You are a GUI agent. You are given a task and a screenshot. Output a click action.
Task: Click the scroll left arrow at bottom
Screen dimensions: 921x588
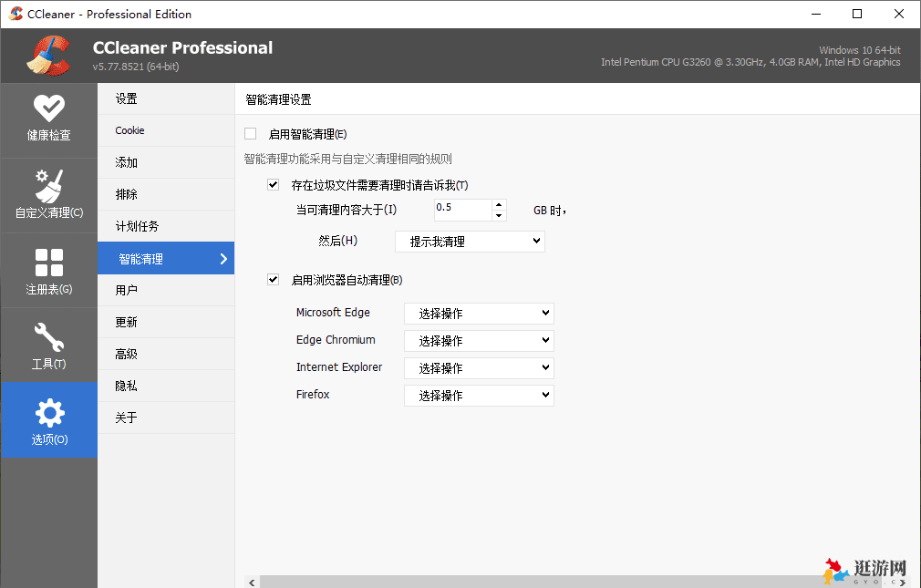click(x=251, y=581)
